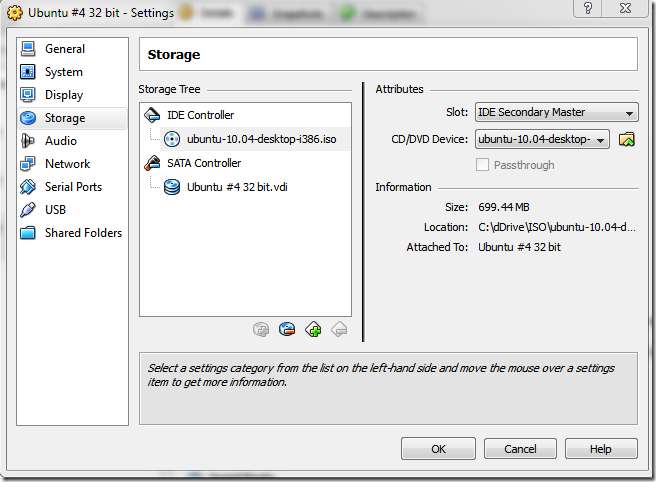656x482 pixels.
Task: Click the IDE Controller icon
Action: [152, 115]
